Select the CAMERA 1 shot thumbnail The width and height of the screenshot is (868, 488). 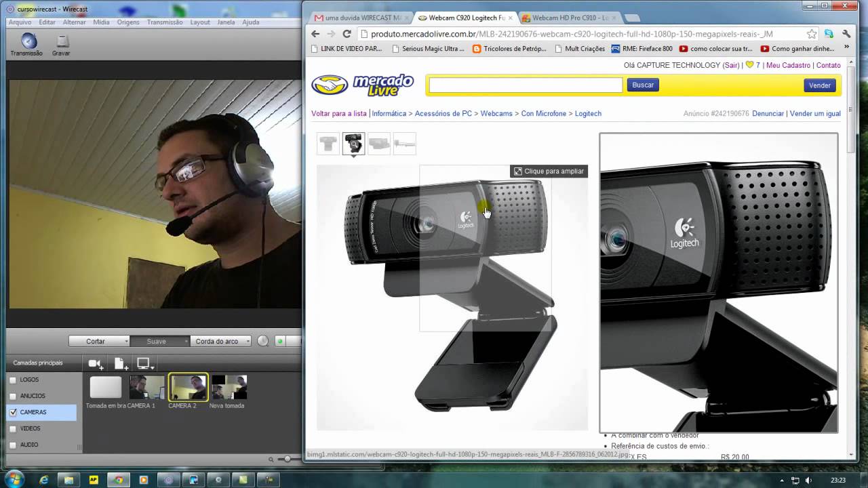point(147,388)
